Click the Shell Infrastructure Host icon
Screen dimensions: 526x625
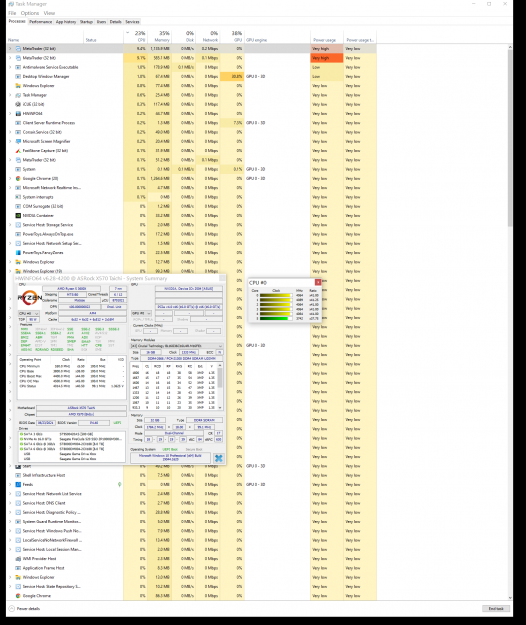(18, 475)
